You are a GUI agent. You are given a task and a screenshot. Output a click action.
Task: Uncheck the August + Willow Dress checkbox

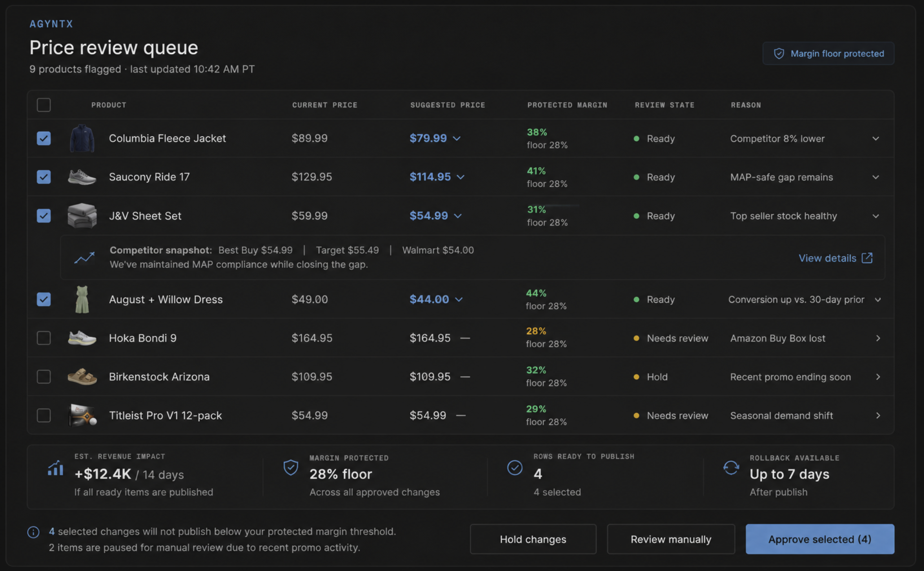coord(44,300)
